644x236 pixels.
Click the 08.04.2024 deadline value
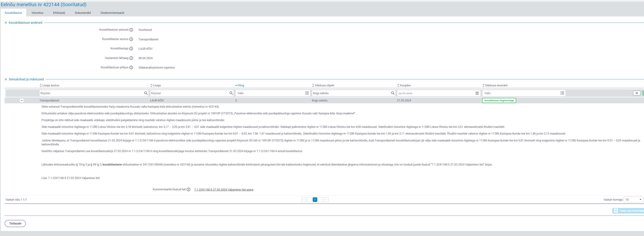click(x=145, y=58)
